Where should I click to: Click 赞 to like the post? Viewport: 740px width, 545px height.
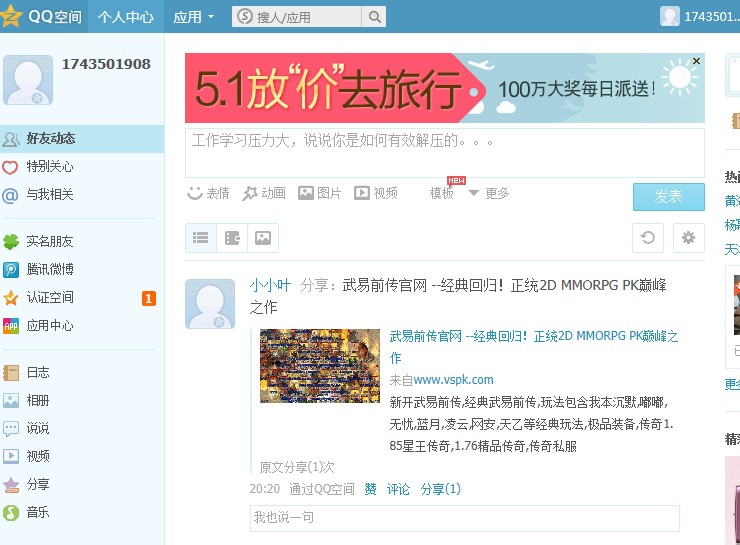point(370,489)
